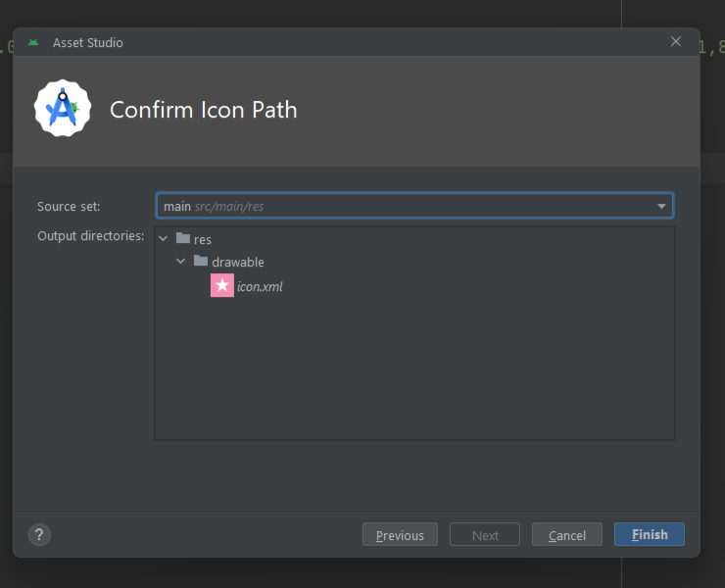Select the res folder label

[x=203, y=240]
